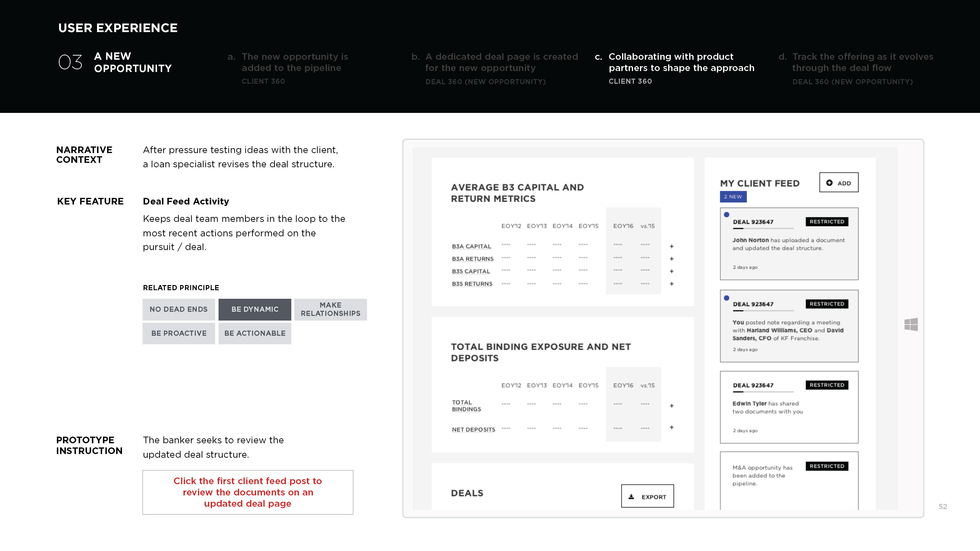Expand the B3S RETURNS row with its plus
The height and width of the screenshot is (551, 980).
[x=672, y=284]
